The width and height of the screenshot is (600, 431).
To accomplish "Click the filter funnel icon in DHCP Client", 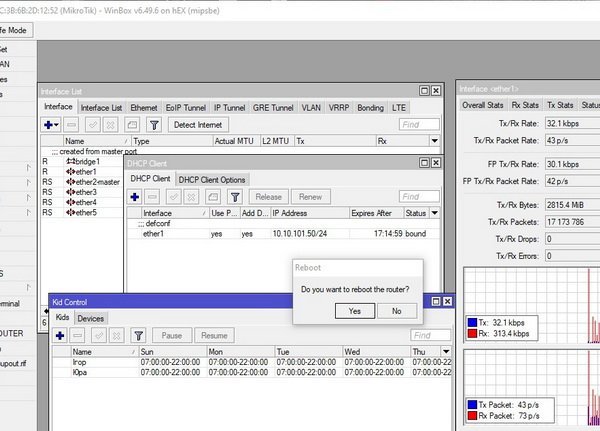I will click(x=235, y=197).
